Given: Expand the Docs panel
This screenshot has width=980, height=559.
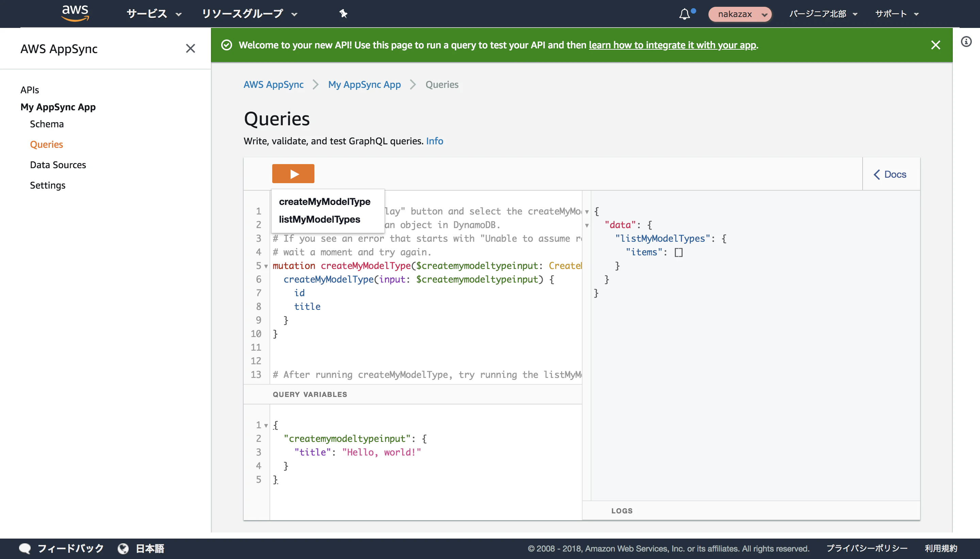Looking at the screenshot, I should (890, 174).
